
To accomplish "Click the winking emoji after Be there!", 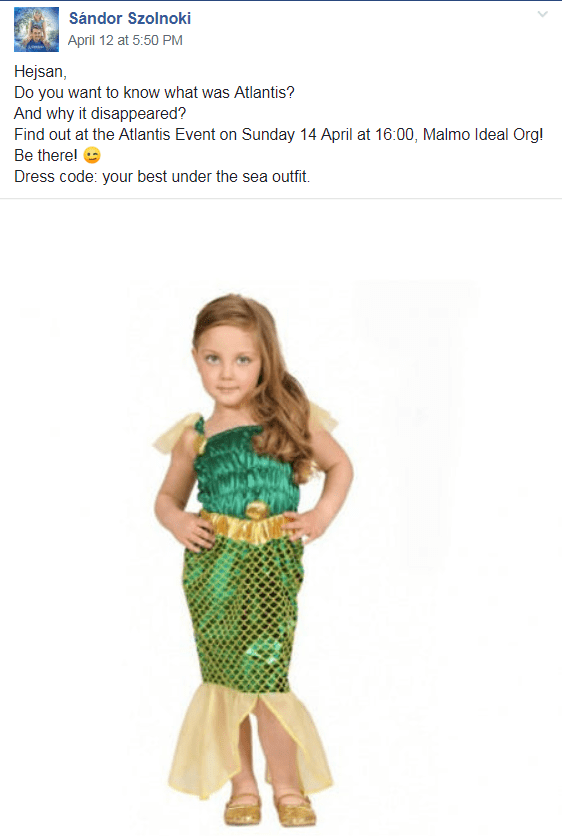I will (92, 156).
